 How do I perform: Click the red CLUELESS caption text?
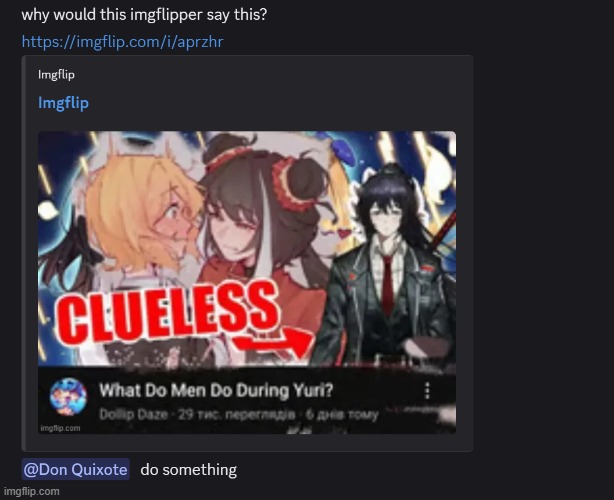168,313
